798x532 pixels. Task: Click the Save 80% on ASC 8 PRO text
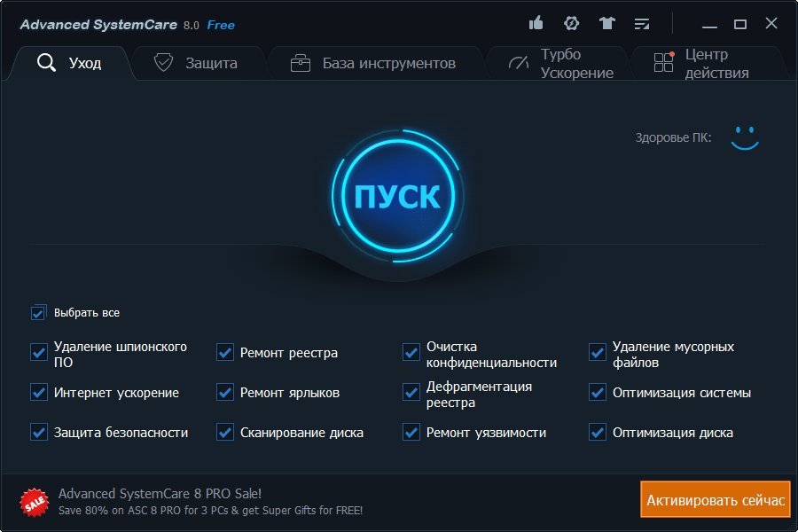pos(210,510)
